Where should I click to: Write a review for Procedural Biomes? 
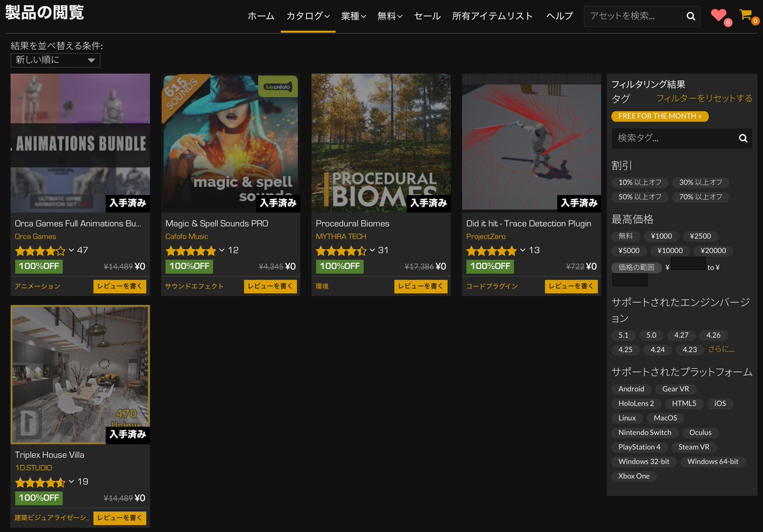(x=421, y=287)
